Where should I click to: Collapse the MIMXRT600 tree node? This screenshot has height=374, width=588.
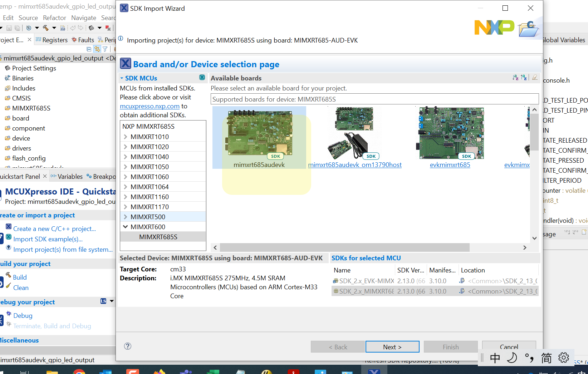pos(125,226)
